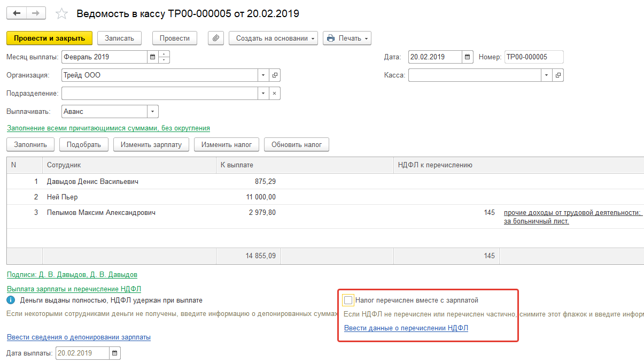
Task: Select row Давыдов Денис Васильевич
Action: 325,182
